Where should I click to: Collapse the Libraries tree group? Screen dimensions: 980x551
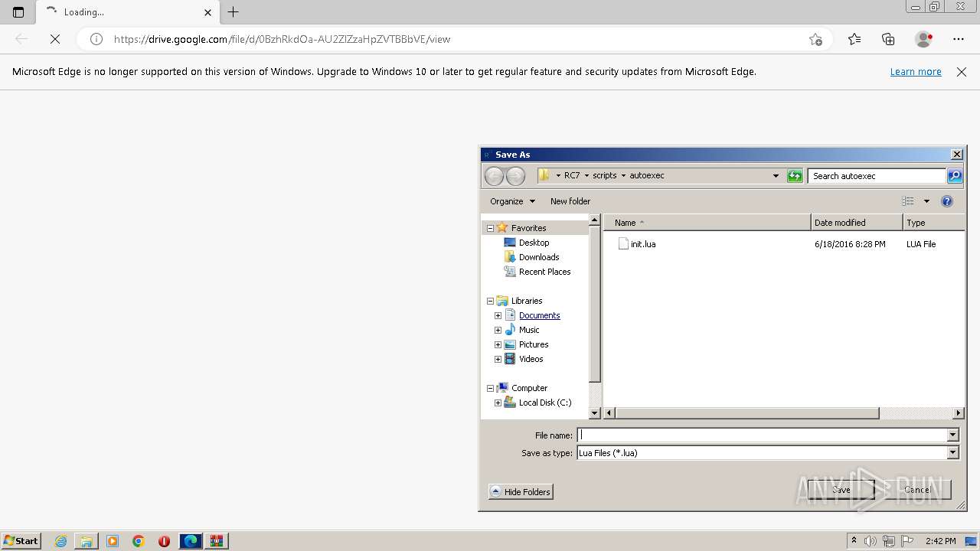[x=490, y=301]
